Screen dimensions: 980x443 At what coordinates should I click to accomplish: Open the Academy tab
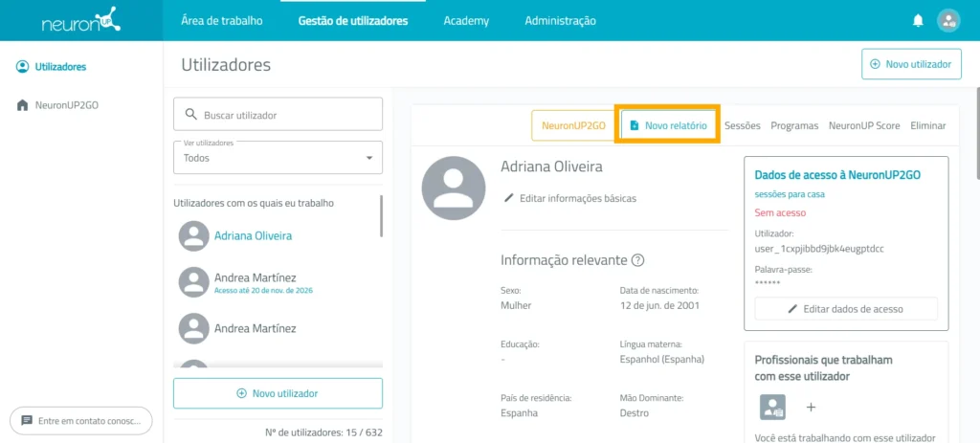466,21
